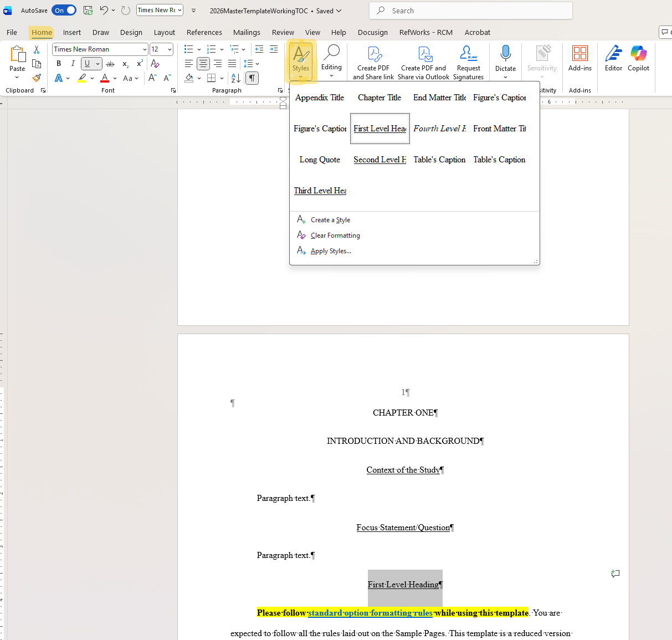Select the Format Painter tool
This screenshot has height=640, width=672.
(37, 78)
